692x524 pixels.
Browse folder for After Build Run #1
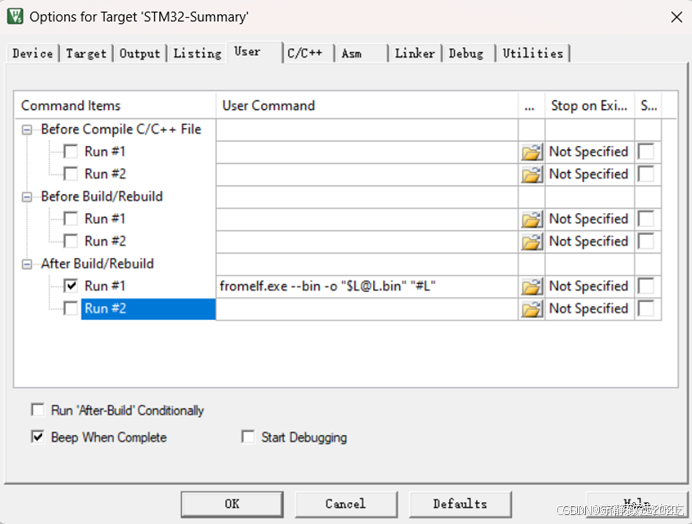point(532,287)
